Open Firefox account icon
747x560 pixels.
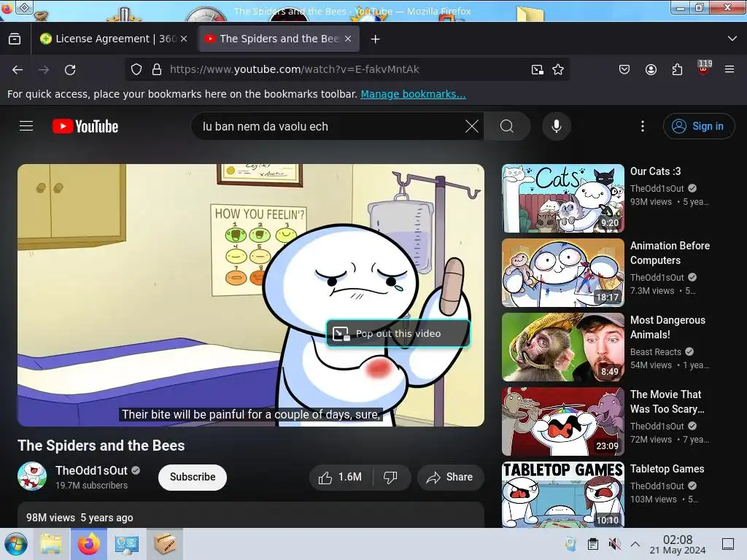651,69
